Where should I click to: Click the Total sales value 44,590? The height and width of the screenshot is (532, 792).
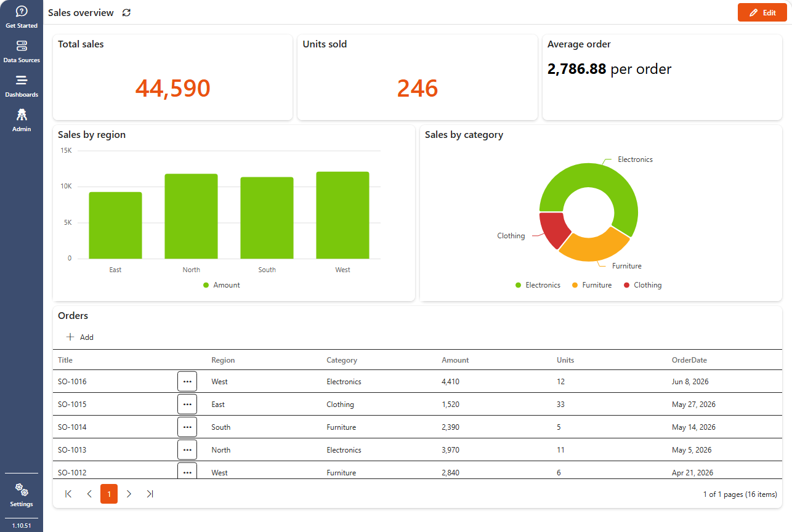[x=172, y=88]
